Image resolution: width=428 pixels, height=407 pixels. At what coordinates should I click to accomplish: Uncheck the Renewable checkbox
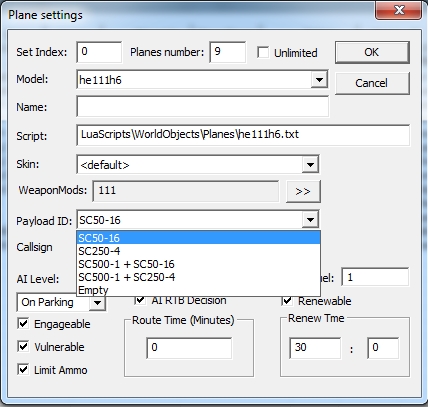point(287,300)
